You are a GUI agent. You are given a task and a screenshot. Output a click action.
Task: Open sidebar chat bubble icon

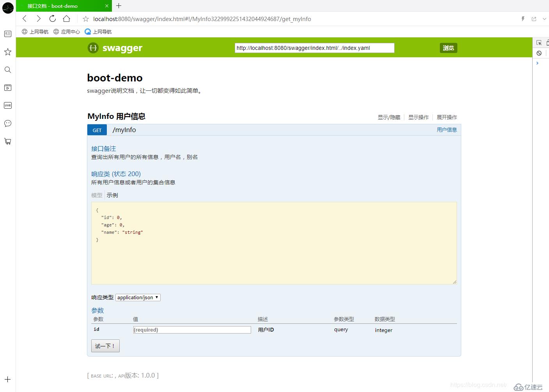[x=8, y=124]
